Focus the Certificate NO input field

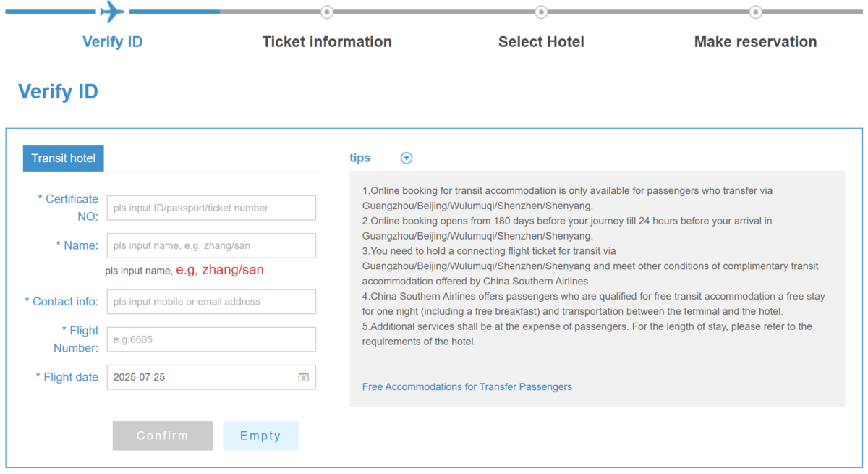[211, 208]
